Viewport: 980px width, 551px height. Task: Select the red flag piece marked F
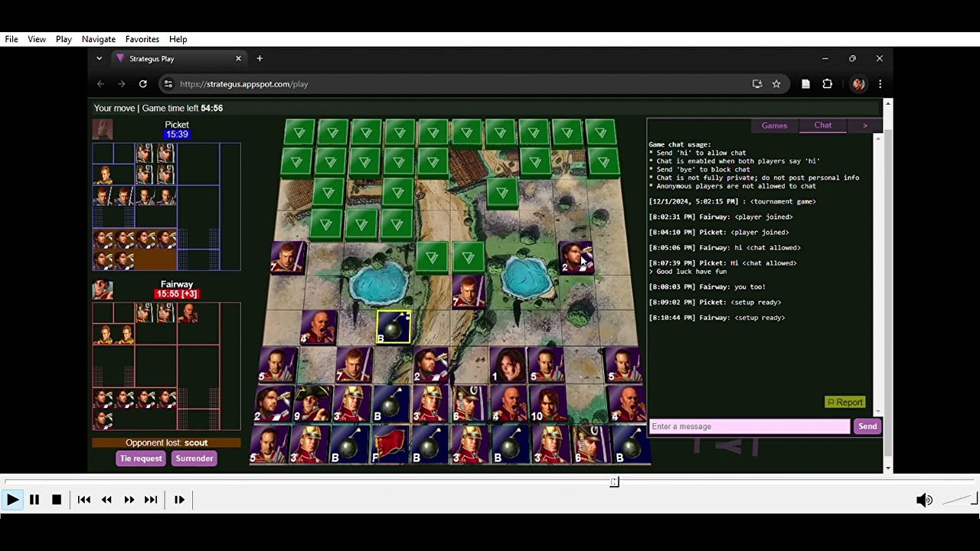point(389,445)
